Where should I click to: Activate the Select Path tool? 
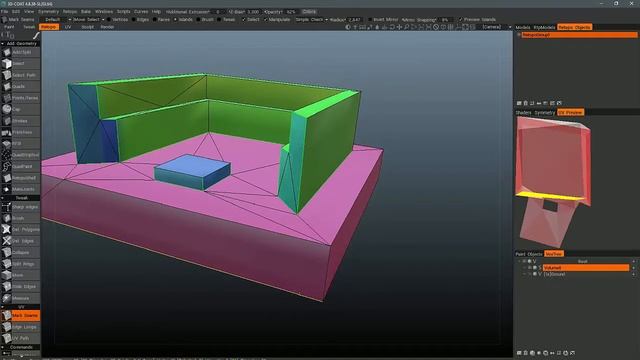[x=20, y=75]
